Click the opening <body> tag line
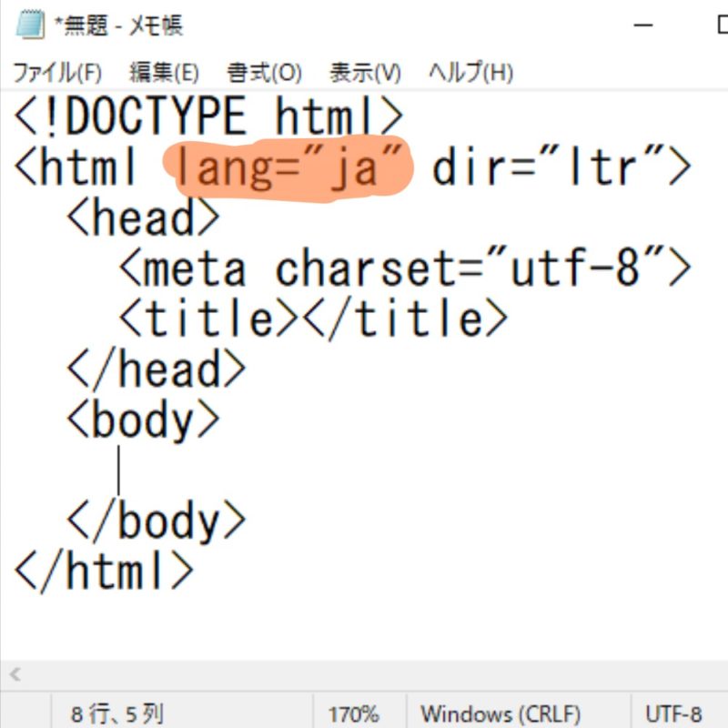The image size is (728, 728). 143,420
